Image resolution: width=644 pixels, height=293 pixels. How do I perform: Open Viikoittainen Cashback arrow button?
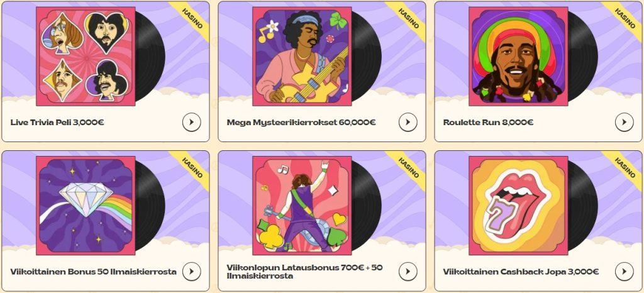(x=625, y=271)
